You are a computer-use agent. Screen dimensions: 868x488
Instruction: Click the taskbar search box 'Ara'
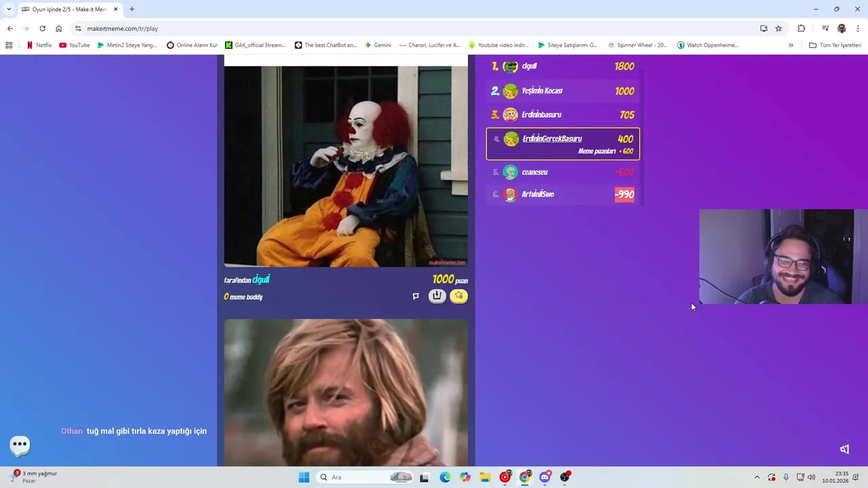point(366,477)
